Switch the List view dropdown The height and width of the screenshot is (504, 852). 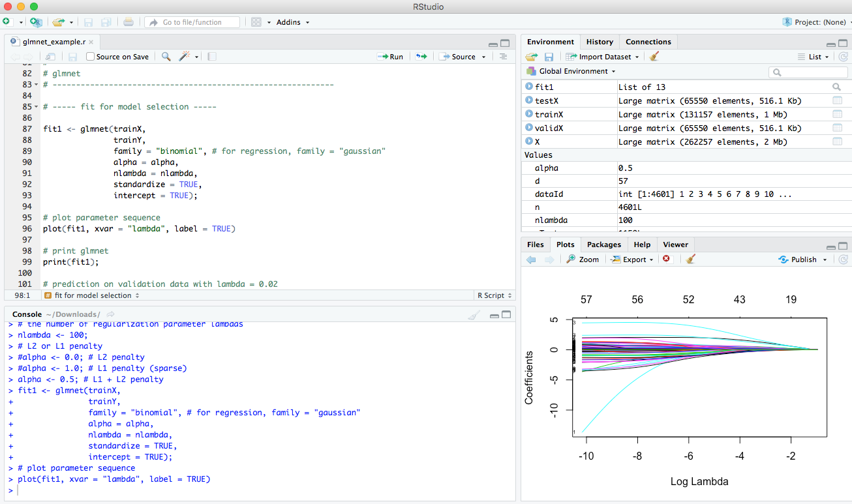(814, 57)
